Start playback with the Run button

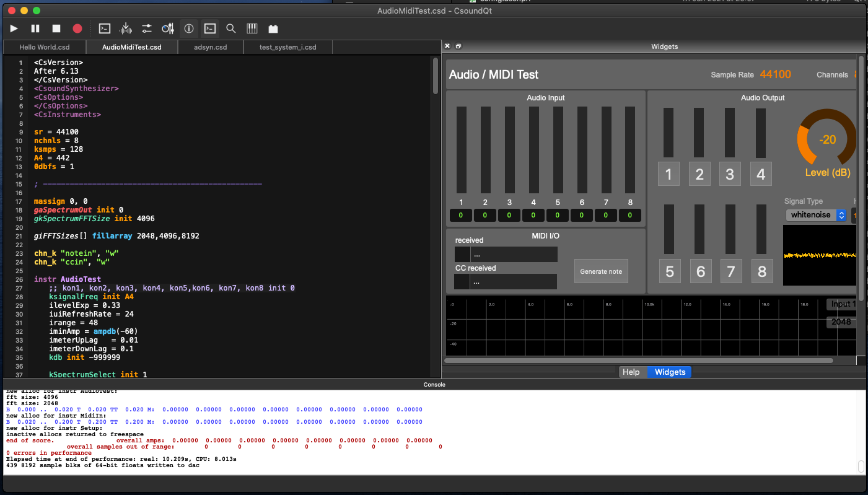click(x=14, y=28)
